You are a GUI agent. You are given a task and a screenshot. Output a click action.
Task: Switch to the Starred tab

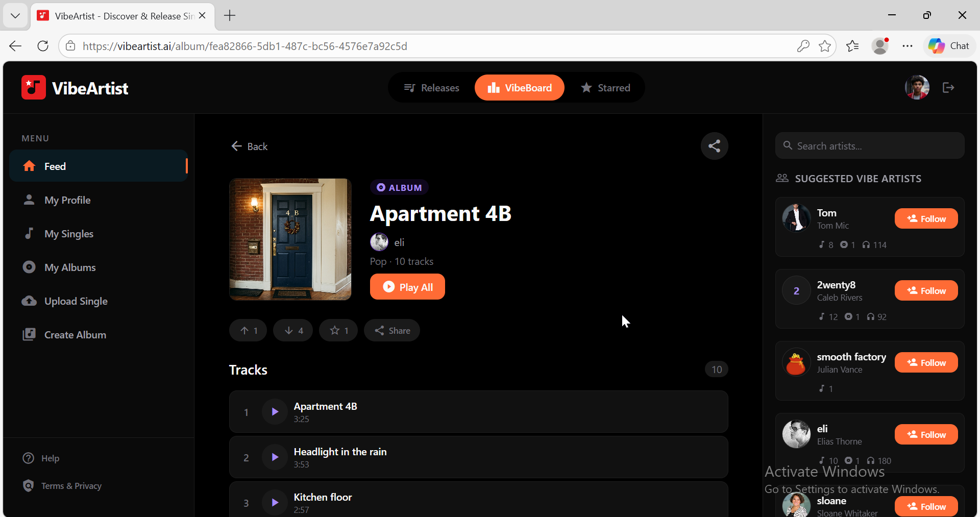pos(606,87)
